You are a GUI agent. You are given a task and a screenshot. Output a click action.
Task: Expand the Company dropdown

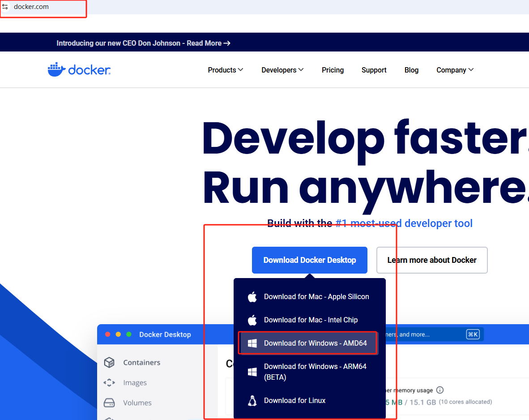pos(455,70)
